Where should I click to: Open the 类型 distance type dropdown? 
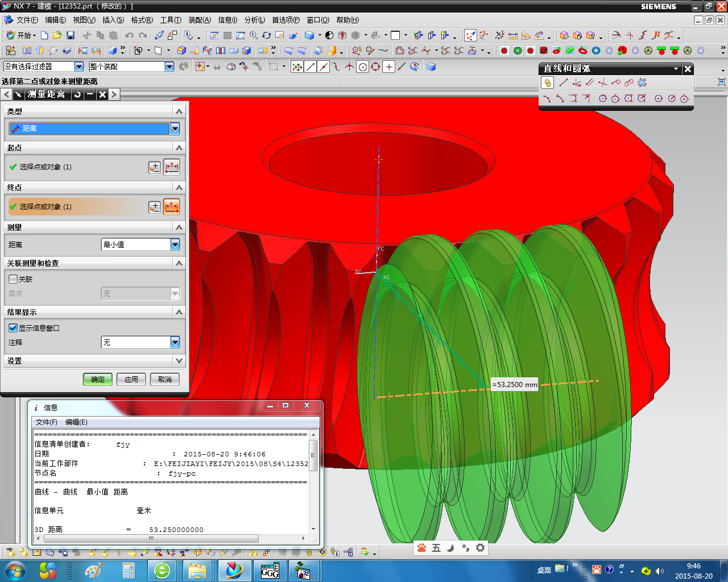pyautogui.click(x=175, y=128)
